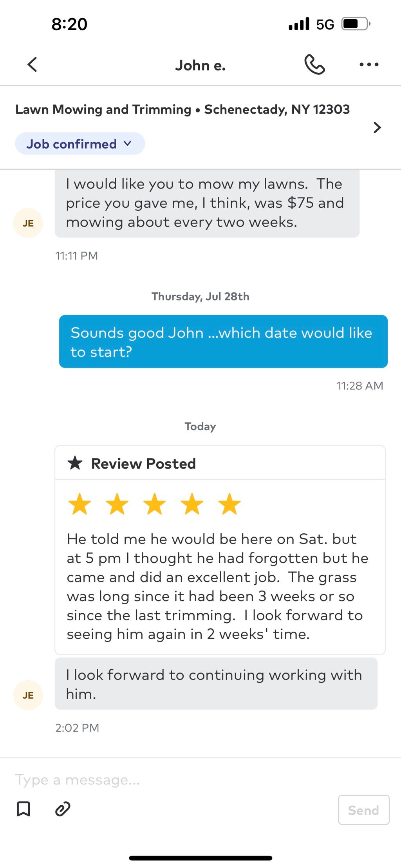Viewport: 401px width, 868px height.
Task: Tap the third gold review star
Action: point(155,504)
